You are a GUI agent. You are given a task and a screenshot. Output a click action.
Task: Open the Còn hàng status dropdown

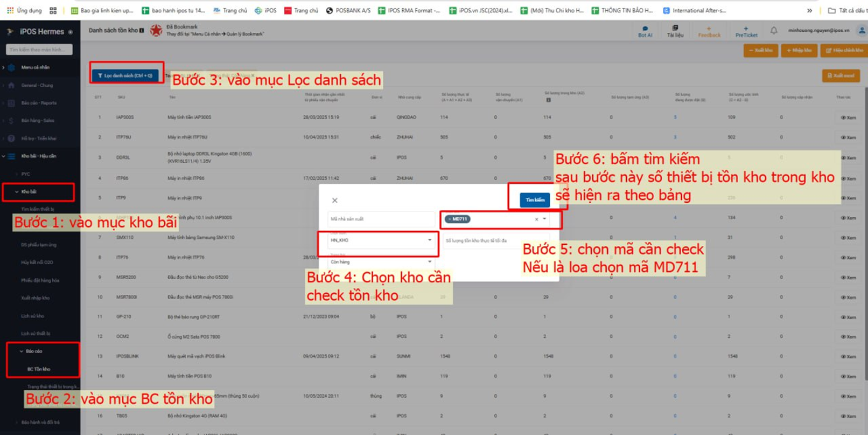(x=381, y=262)
